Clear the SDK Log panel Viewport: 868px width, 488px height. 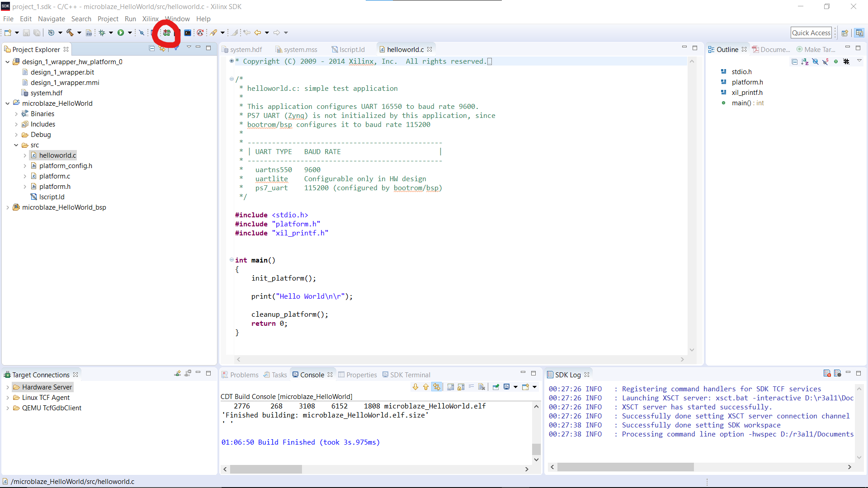tap(827, 374)
